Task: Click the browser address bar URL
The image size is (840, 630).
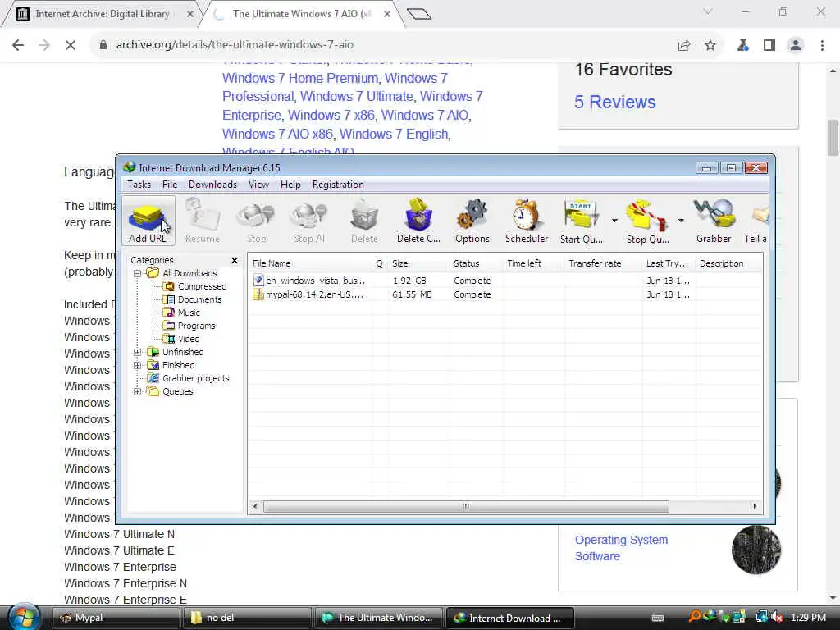Action: click(235, 45)
